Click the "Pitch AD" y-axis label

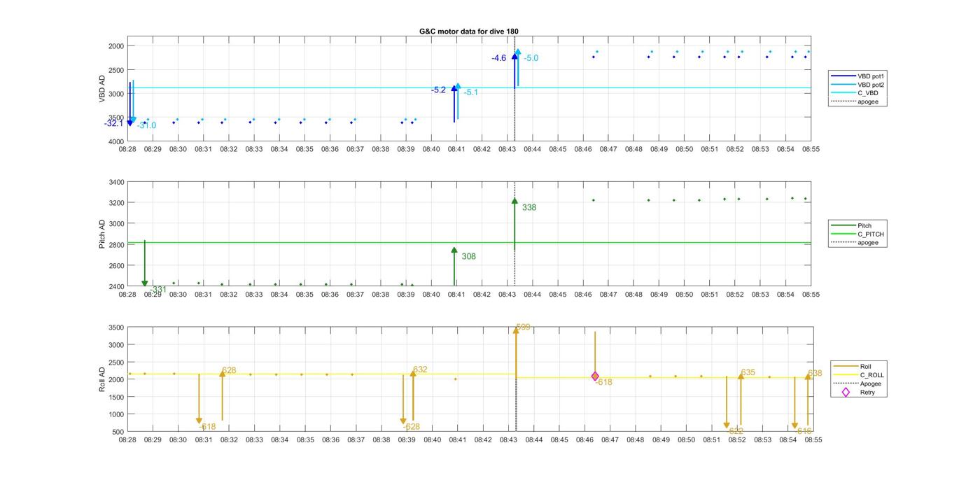[x=102, y=234]
